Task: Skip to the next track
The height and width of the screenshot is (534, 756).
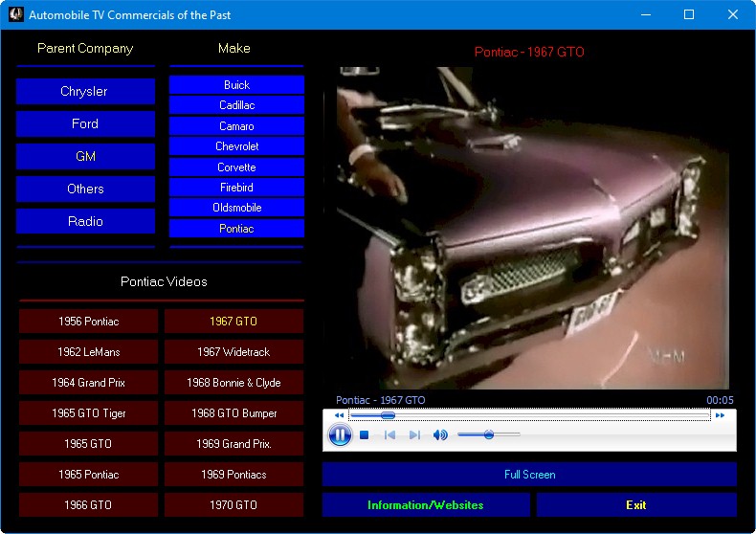Action: coord(414,435)
